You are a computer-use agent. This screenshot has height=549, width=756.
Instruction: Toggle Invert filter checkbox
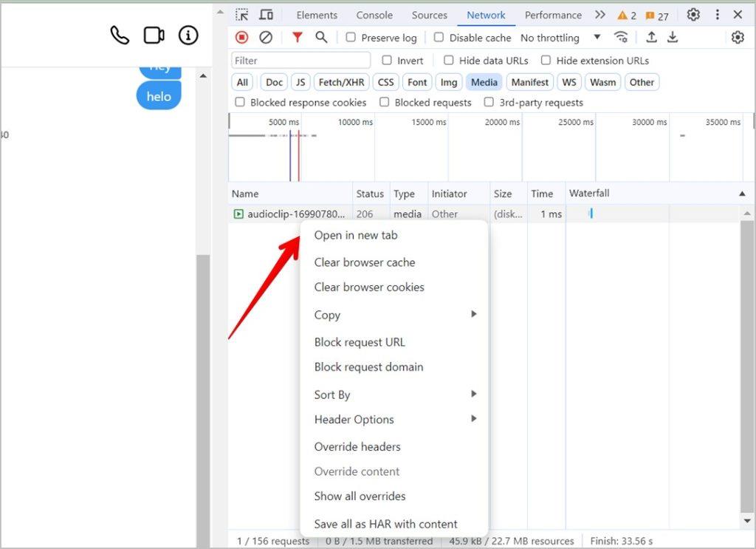click(387, 61)
